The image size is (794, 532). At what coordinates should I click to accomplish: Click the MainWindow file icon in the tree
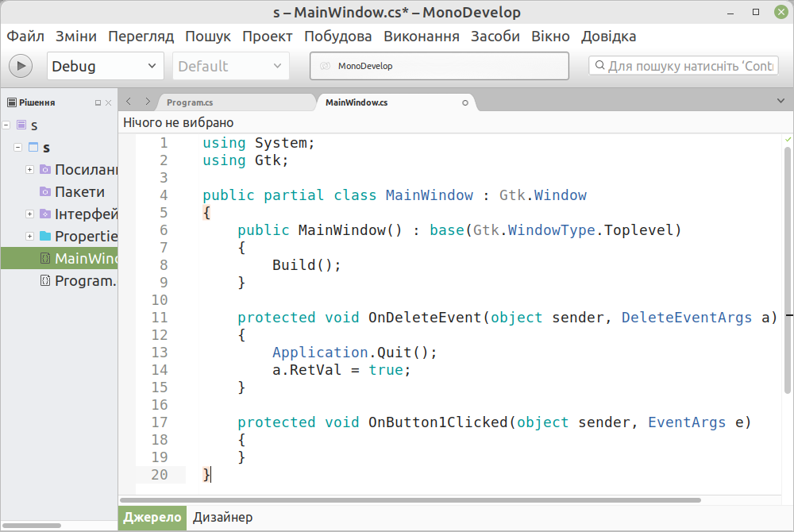click(x=45, y=258)
